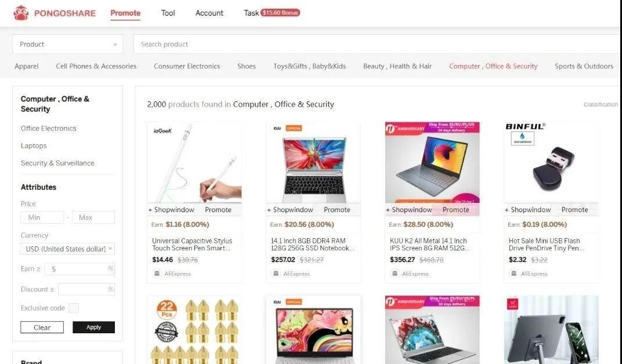The height and width of the screenshot is (364, 622).
Task: Switch to the Tool menu
Action: tap(168, 13)
